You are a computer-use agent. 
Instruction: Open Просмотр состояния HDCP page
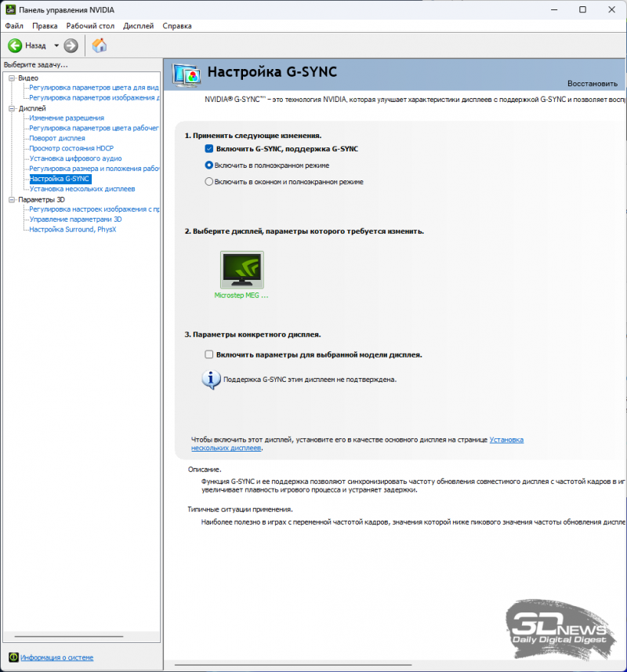(71, 148)
